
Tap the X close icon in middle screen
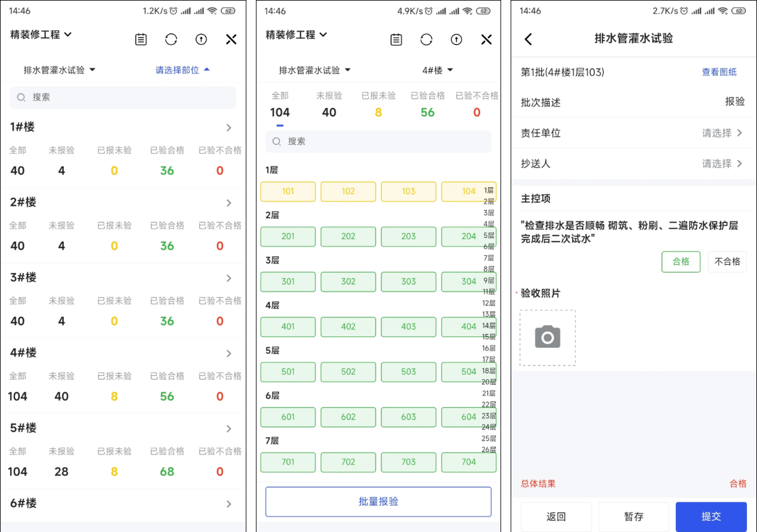(486, 40)
